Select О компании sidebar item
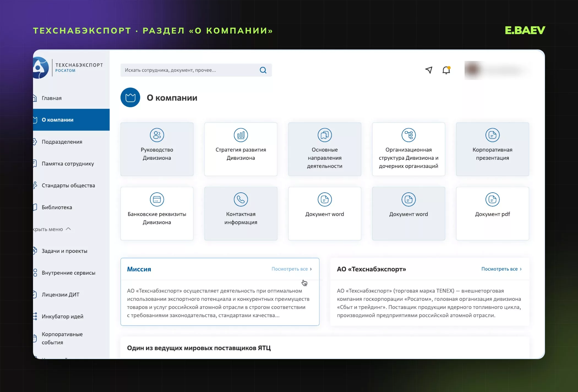Screen dimensions: 578x392 point(71,120)
